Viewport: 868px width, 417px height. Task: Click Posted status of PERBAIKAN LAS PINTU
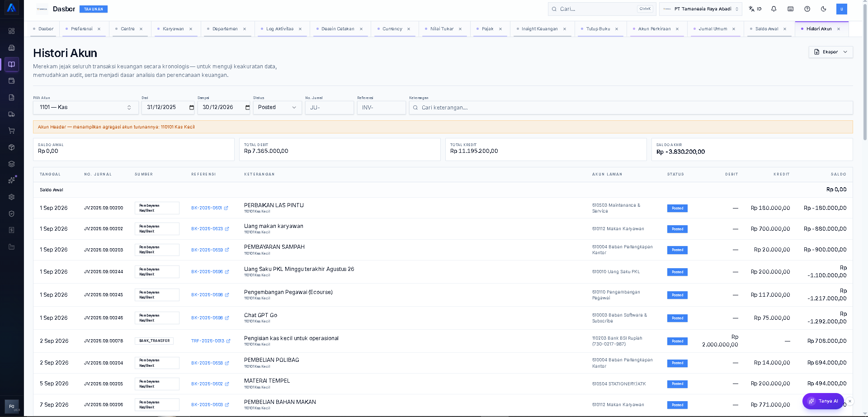click(677, 208)
